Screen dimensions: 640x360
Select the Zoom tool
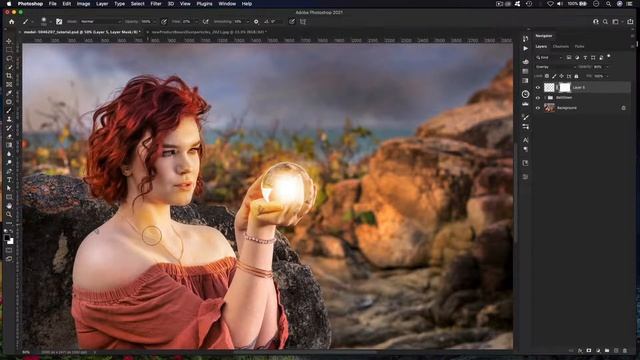pos(9,214)
